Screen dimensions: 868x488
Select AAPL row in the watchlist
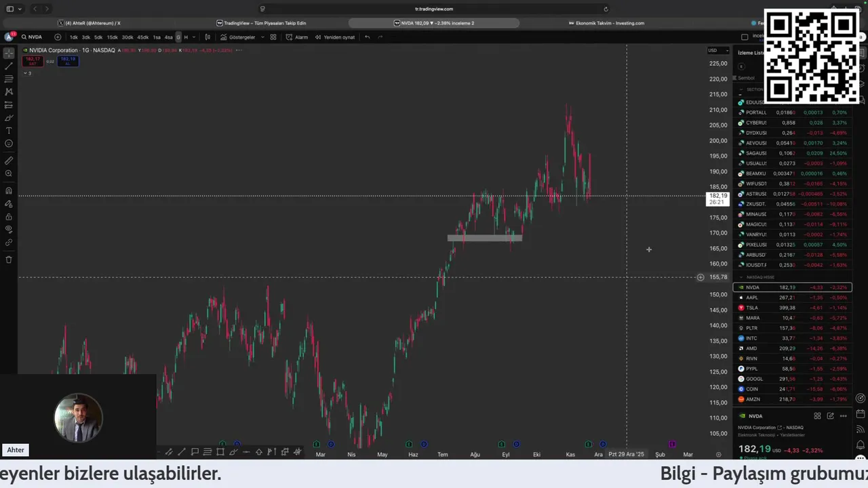coord(792,298)
